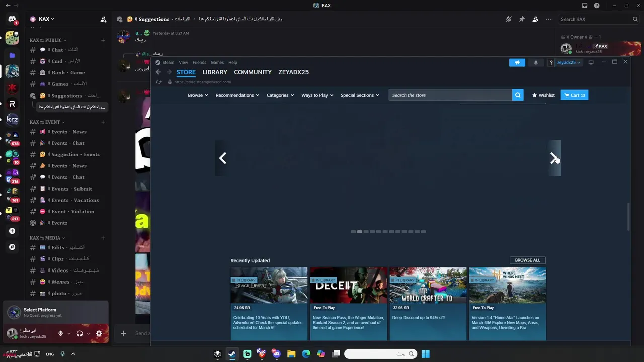The height and width of the screenshot is (362, 644).
Task: Toggle the taskbar system tray microphone icon
Action: pos(62,354)
